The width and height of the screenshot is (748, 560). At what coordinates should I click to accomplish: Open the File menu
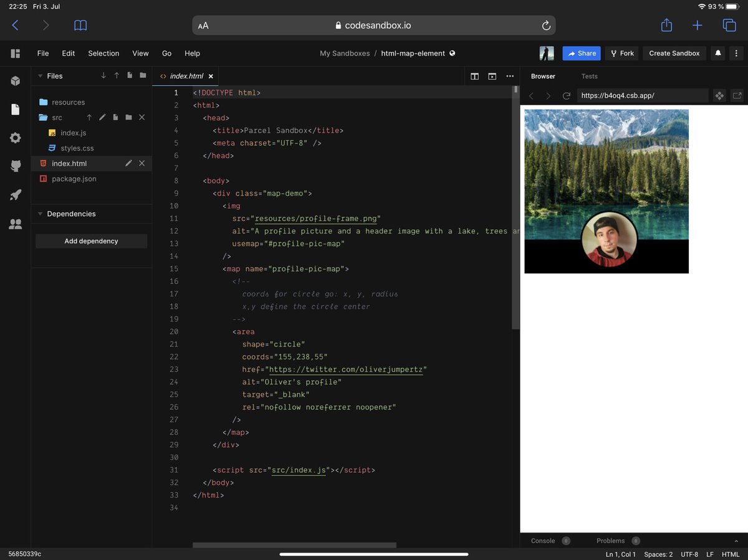tap(43, 53)
